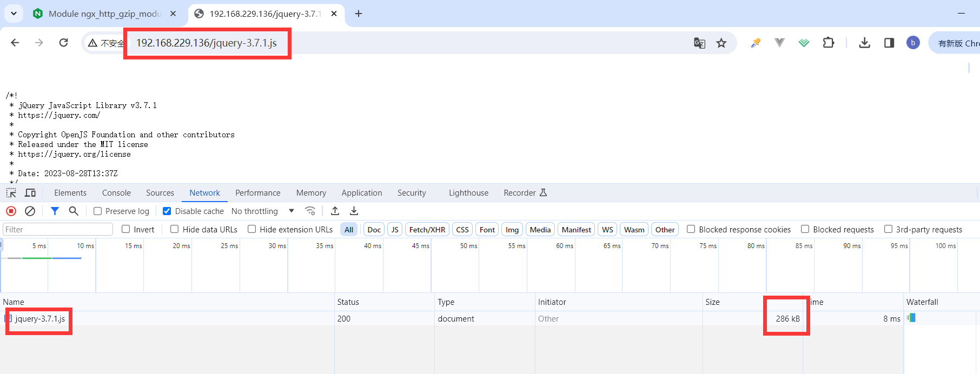Viewport: 980px width, 374px height.
Task: Open the pin-shaped extension icon
Action: coord(756,43)
